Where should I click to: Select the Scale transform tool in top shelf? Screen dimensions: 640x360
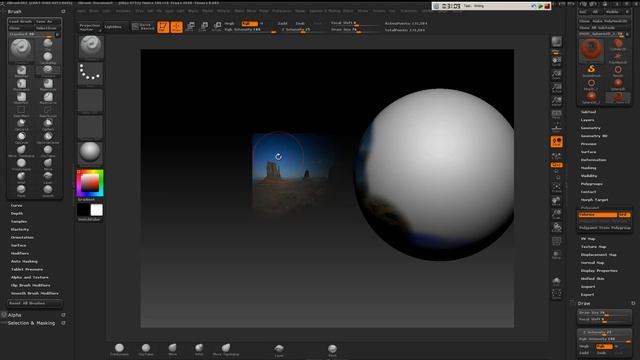point(204,27)
